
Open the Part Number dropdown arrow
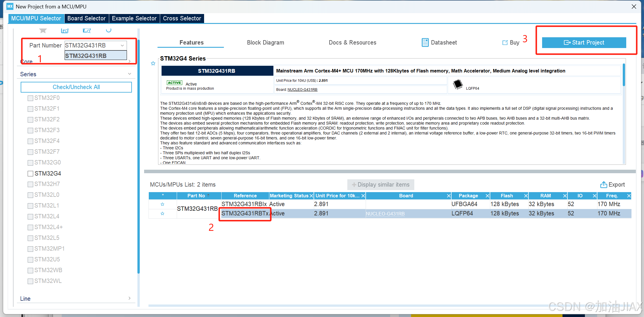click(x=122, y=45)
